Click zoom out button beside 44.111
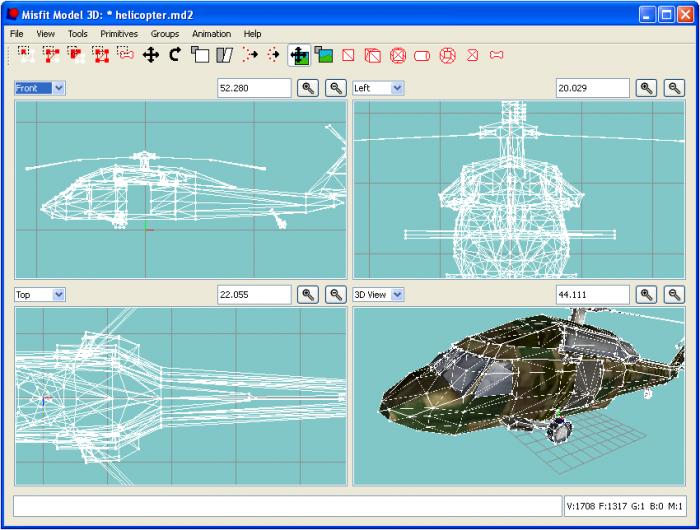Image resolution: width=700 pixels, height=530 pixels. [674, 295]
